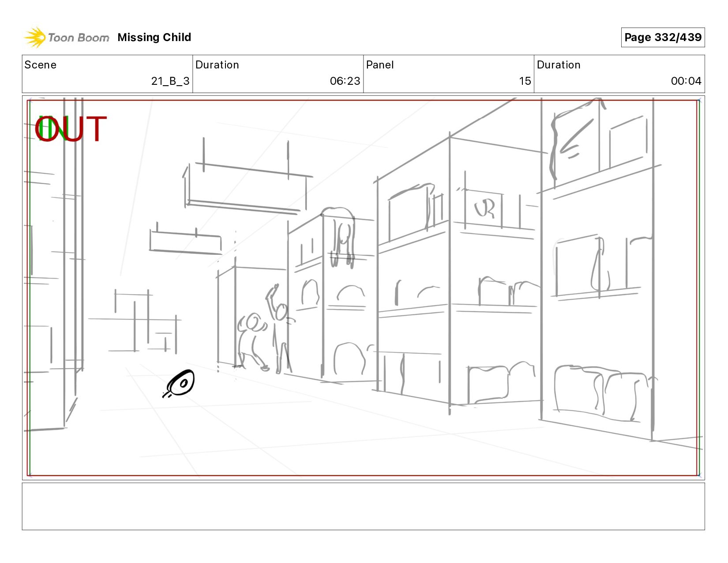Select the Missing Child title text
728x563 pixels.
(x=154, y=37)
